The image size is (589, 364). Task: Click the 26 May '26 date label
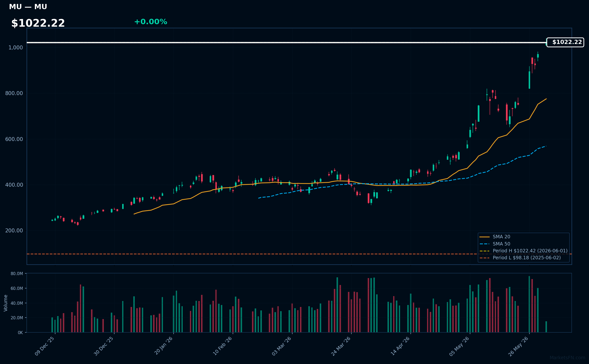[519, 346]
